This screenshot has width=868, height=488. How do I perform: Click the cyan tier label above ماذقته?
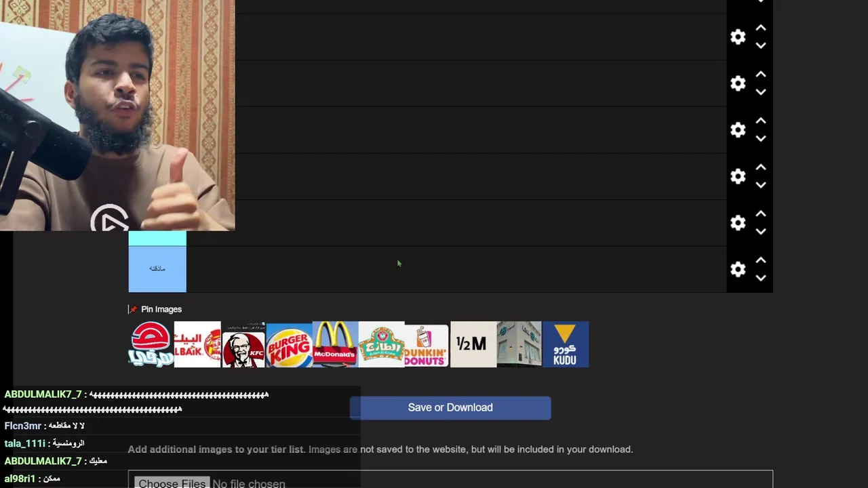(157, 238)
